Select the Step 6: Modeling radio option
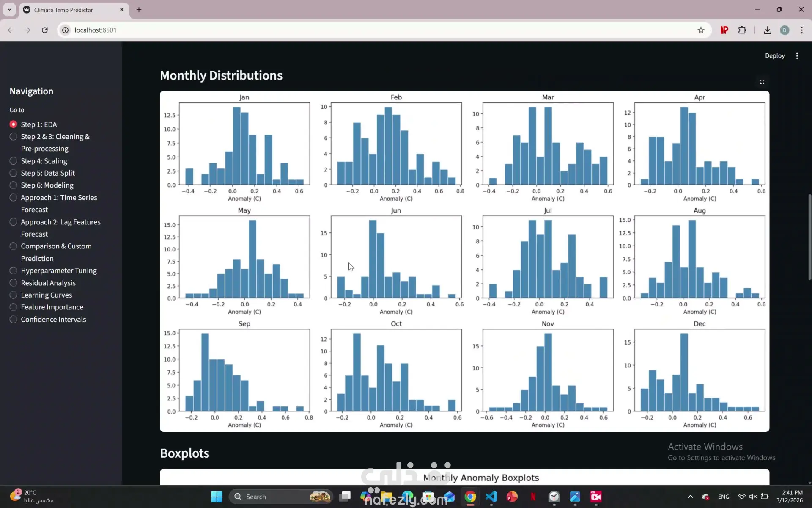The width and height of the screenshot is (812, 508). [14, 185]
